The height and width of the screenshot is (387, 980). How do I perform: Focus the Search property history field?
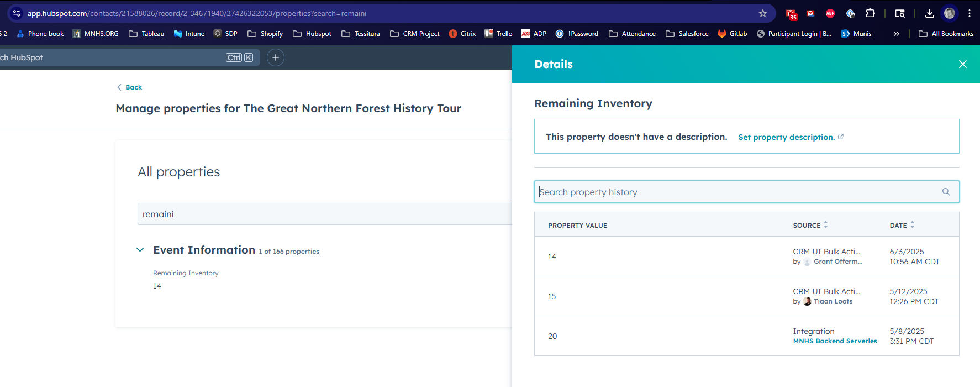(735, 192)
